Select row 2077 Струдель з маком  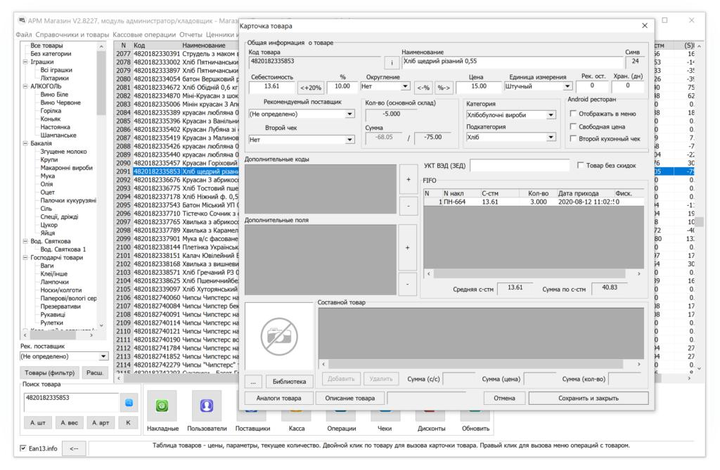point(177,54)
